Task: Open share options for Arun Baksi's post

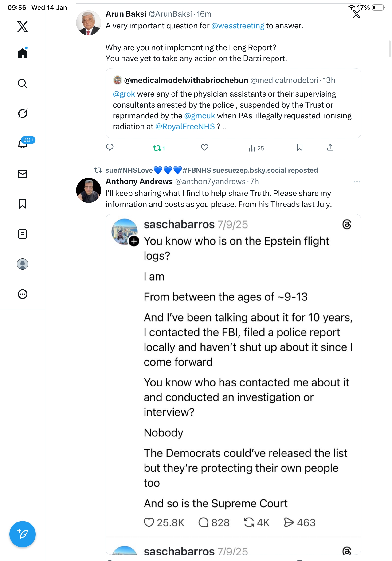Action: pyautogui.click(x=330, y=148)
